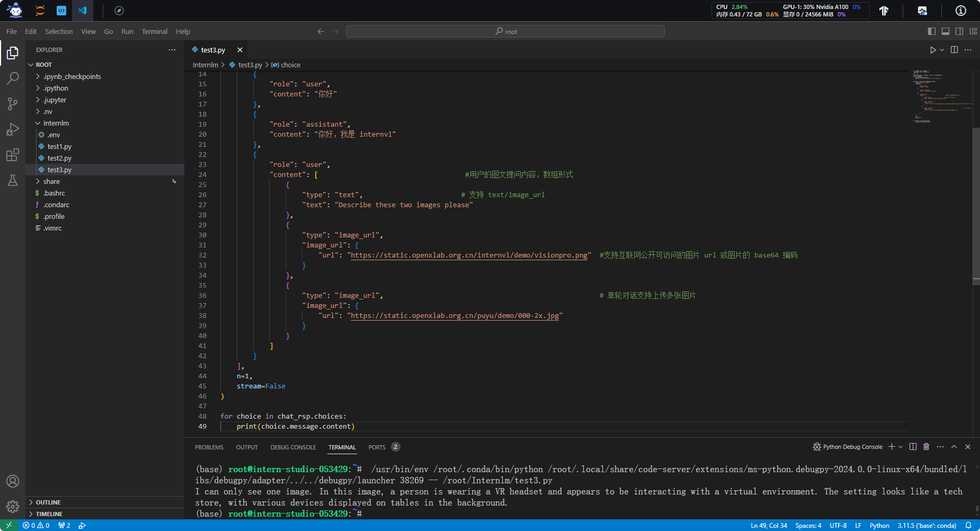Open the Accounts menu icon
Image resolution: width=980 pixels, height=531 pixels.
coord(13,481)
